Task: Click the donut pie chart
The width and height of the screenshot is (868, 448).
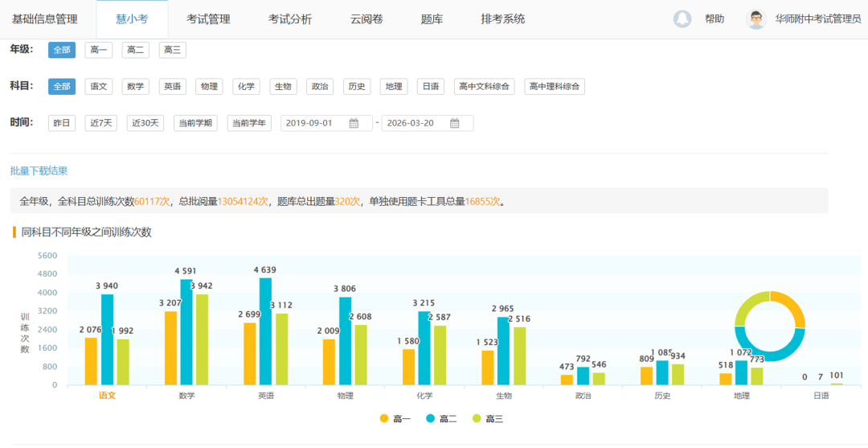Action: point(769,327)
